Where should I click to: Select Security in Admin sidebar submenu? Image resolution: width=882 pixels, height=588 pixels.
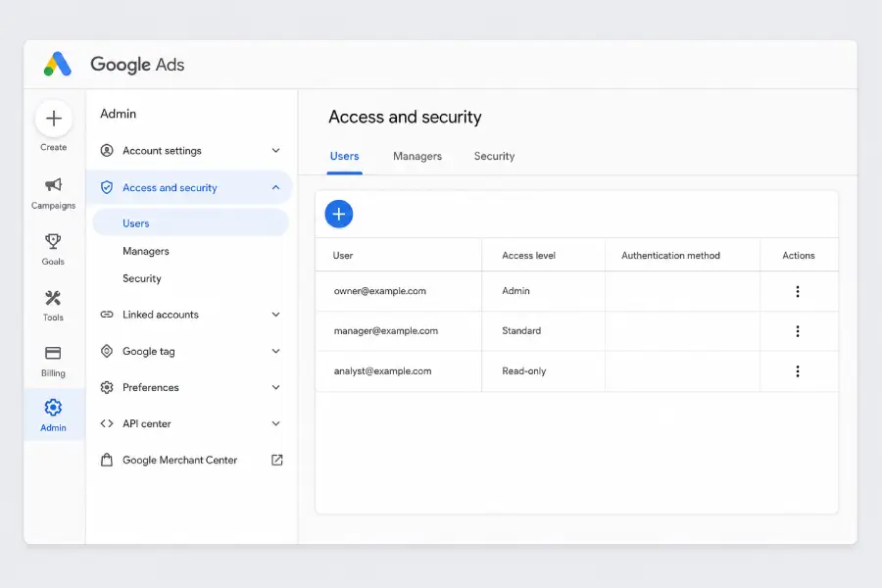pos(142,278)
